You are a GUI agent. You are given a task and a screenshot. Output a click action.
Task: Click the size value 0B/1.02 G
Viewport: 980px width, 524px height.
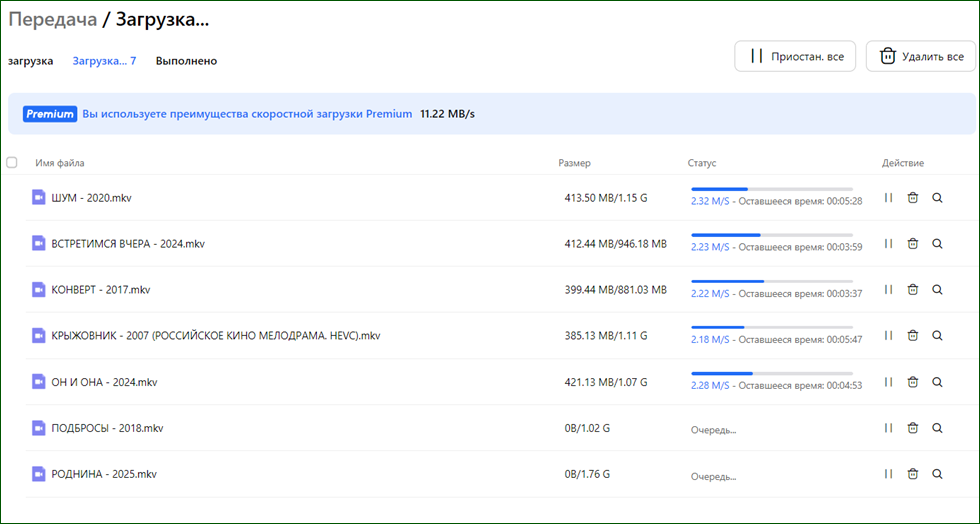point(588,428)
